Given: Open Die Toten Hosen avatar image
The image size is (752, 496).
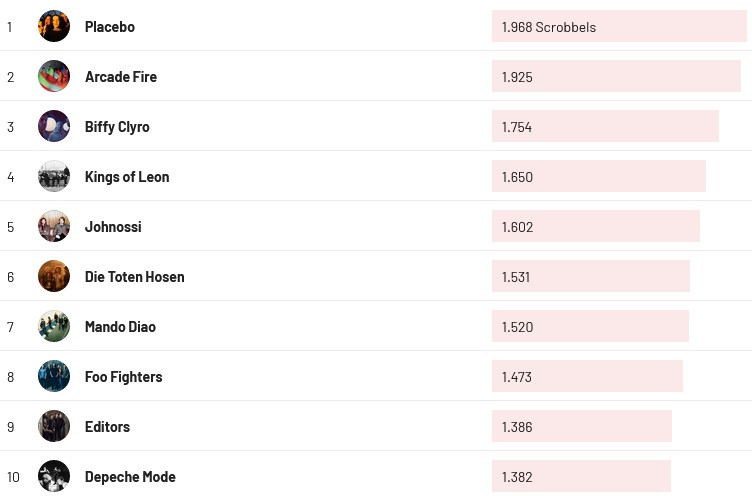Looking at the screenshot, I should click(54, 276).
